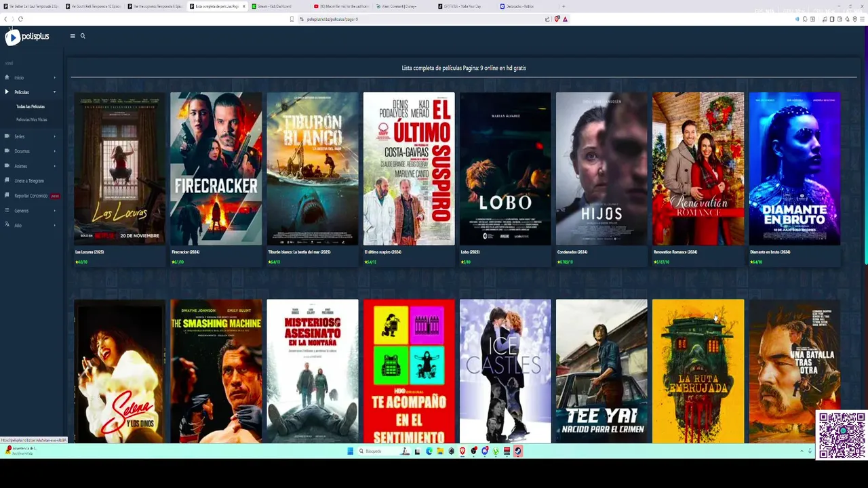Open The Smashing Machine poster

tap(216, 371)
